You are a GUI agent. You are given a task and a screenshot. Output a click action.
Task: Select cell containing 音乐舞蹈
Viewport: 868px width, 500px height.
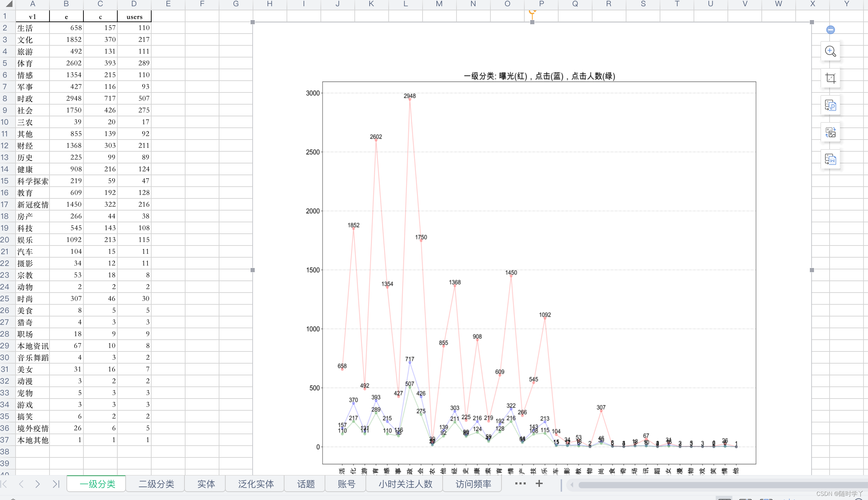click(33, 357)
